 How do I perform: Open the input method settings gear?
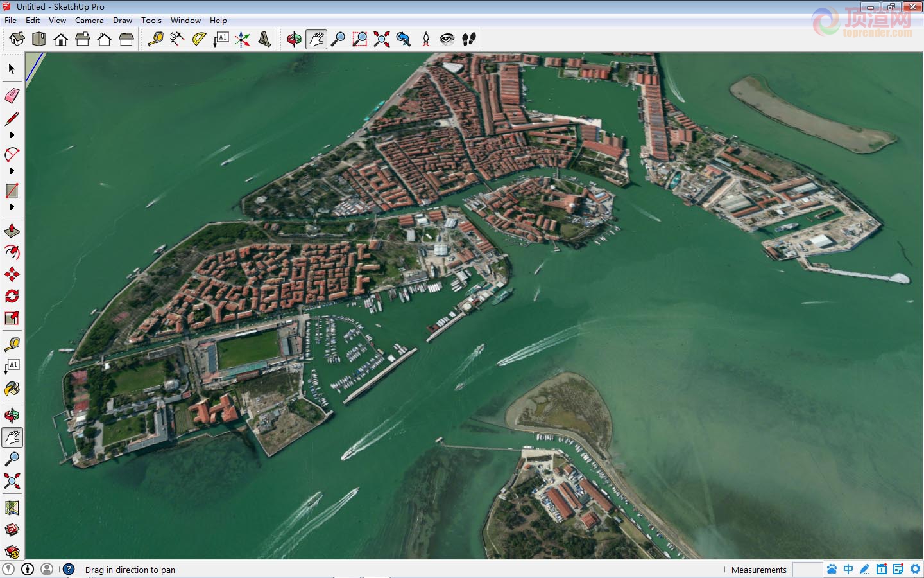point(915,569)
